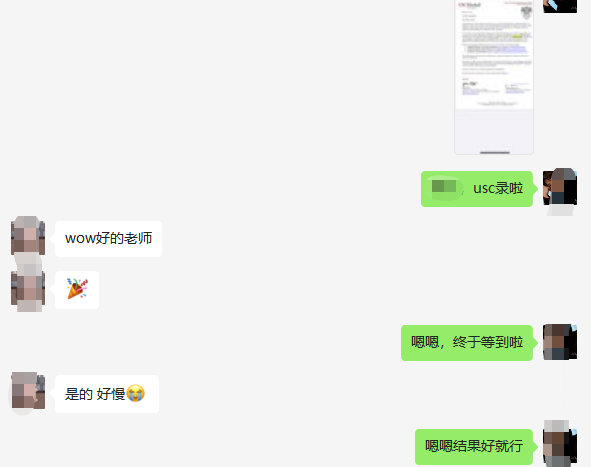The width and height of the screenshot is (591, 467).
Task: Click the signature in the letter thumbnail
Action: tap(470, 84)
